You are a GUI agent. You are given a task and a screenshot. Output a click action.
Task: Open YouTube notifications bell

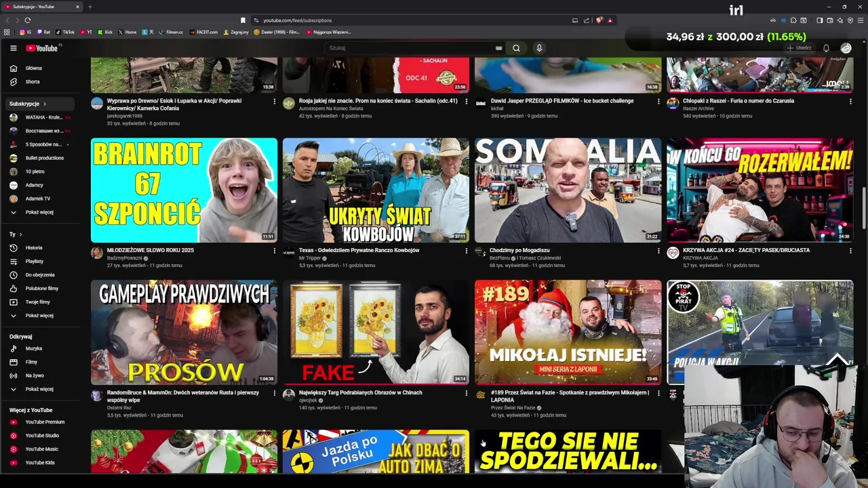(826, 48)
